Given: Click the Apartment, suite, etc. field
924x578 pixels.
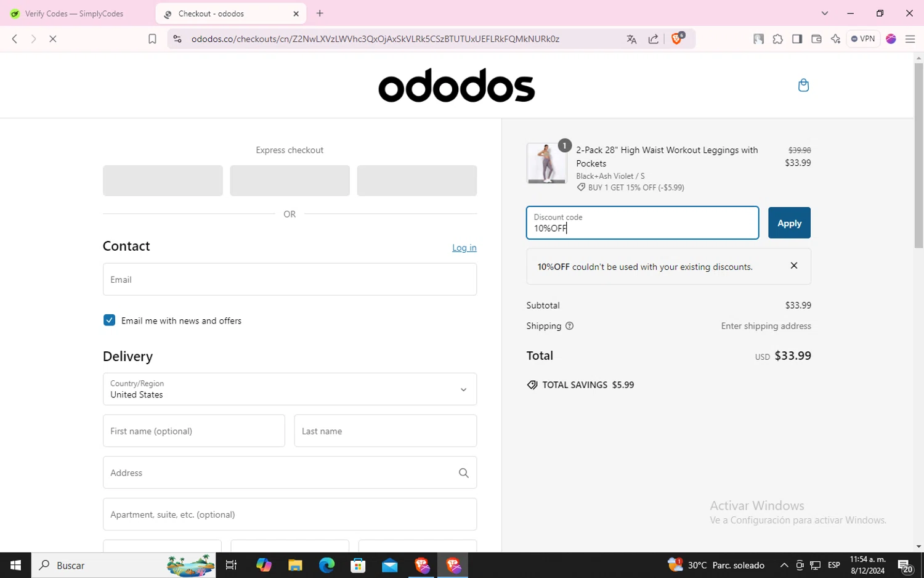Looking at the screenshot, I should coord(290,515).
